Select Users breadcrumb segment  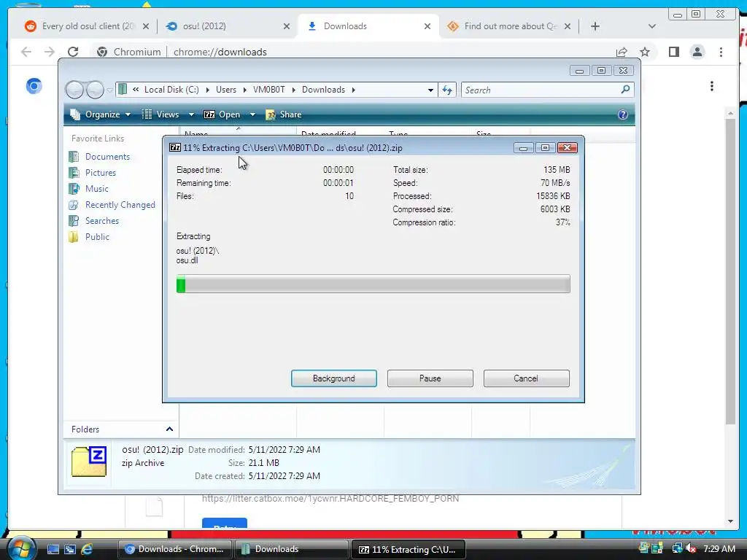(226, 90)
